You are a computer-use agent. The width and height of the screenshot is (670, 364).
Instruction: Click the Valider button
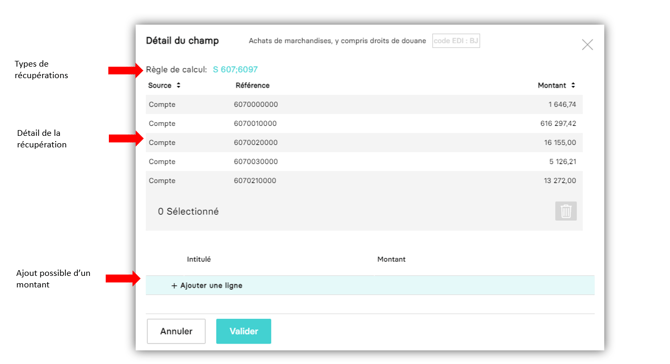(244, 331)
